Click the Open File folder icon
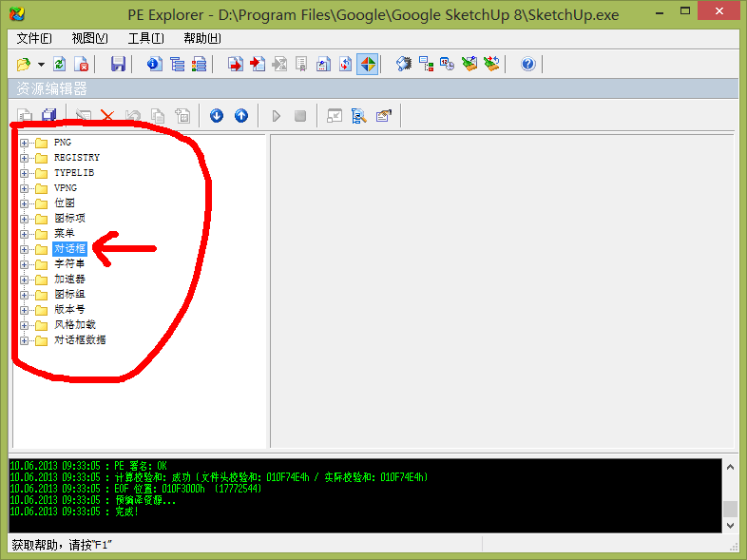747x560 pixels. coord(24,64)
